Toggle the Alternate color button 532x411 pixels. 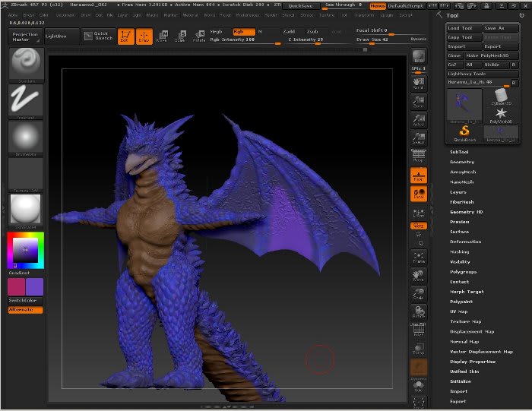[x=25, y=310]
